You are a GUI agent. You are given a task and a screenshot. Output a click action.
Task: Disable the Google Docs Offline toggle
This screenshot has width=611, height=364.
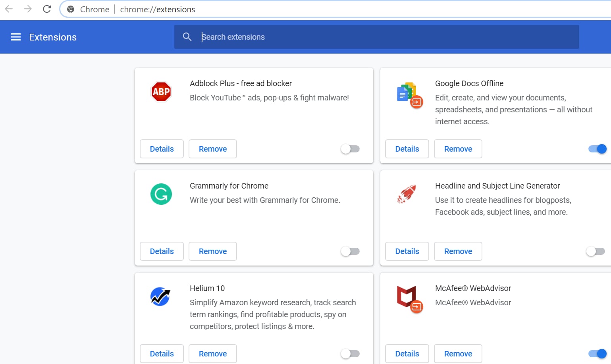(x=598, y=149)
